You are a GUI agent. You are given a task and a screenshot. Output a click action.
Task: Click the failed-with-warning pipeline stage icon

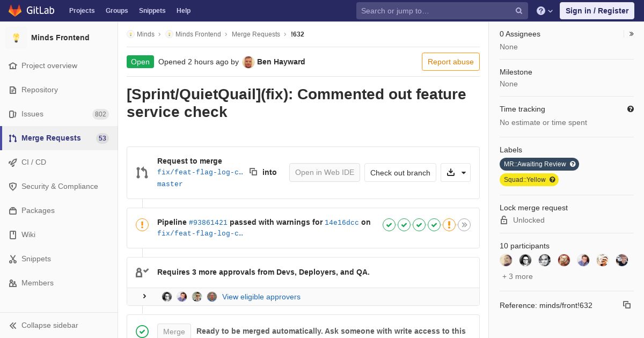click(449, 225)
